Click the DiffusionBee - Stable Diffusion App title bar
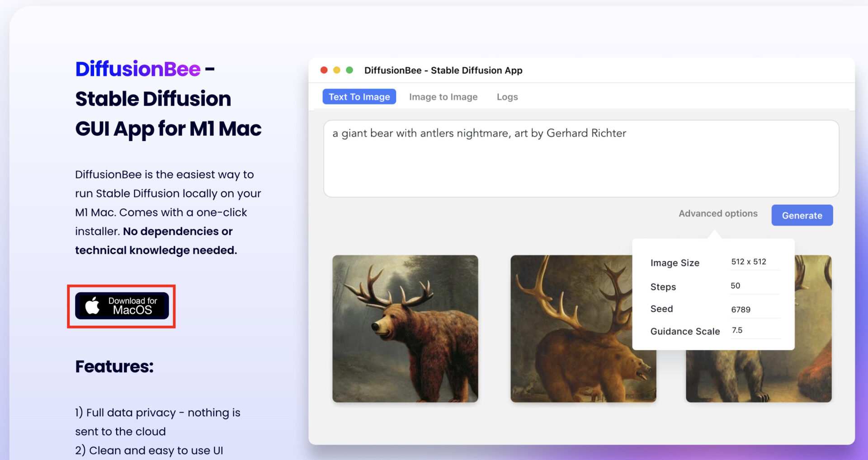868x460 pixels. [x=443, y=70]
